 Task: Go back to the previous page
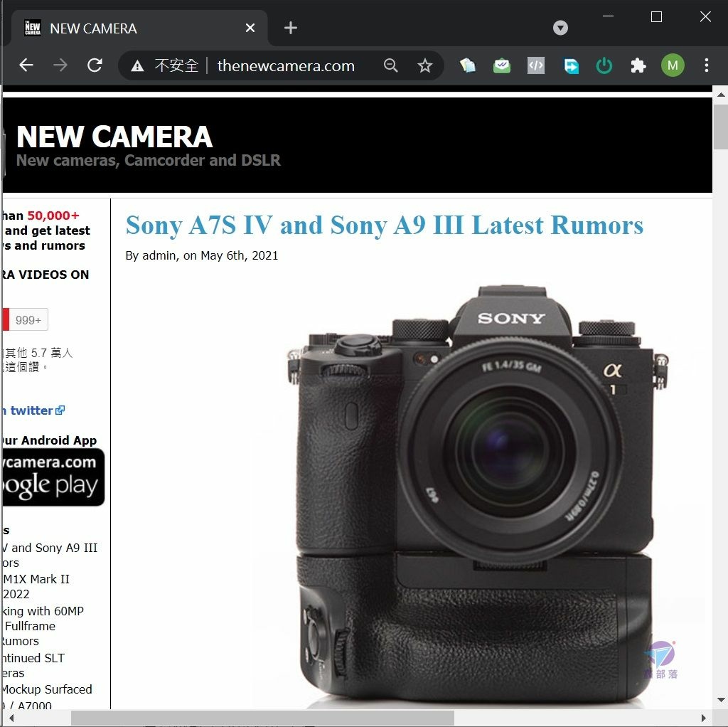tap(26, 65)
